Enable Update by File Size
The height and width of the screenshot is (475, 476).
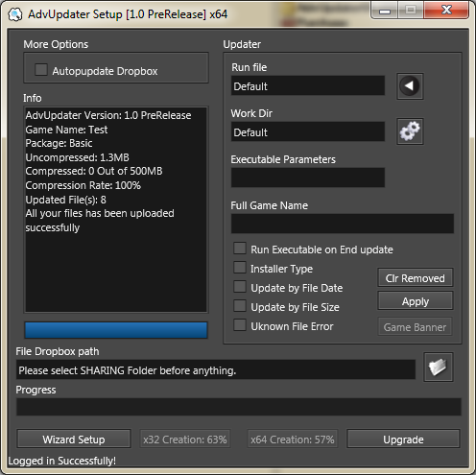pos(240,306)
